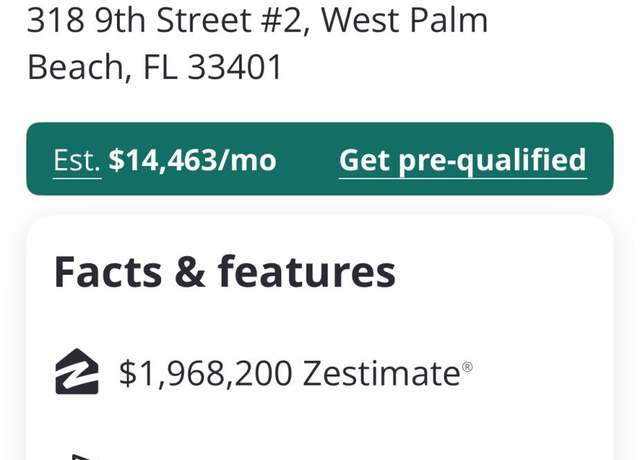Click the registered trademark symbol after Zestimate
The height and width of the screenshot is (460, 640).
pos(467,367)
